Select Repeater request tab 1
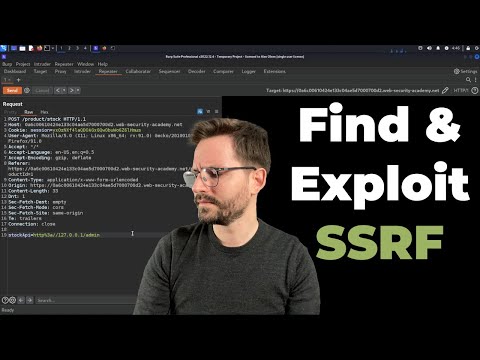The width and height of the screenshot is (480, 360). coord(7,80)
